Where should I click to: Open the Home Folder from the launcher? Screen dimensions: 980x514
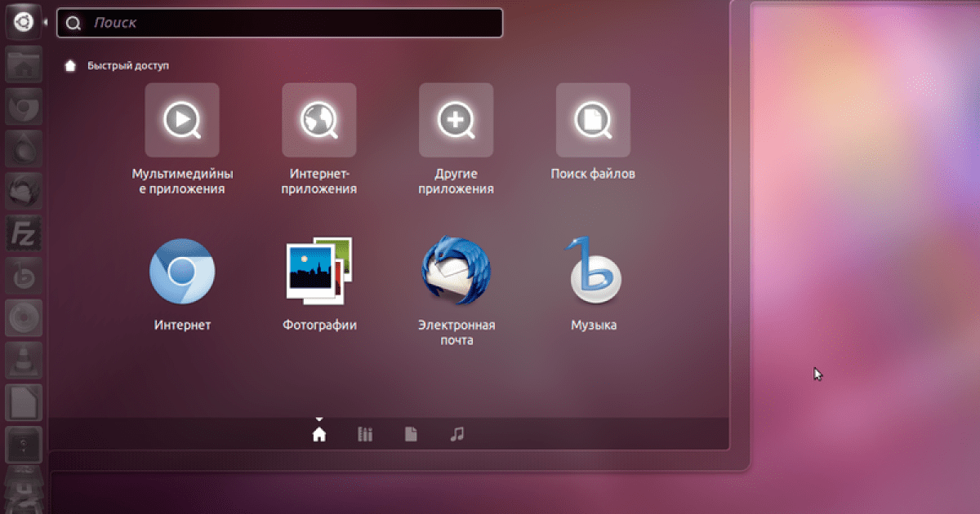pyautogui.click(x=24, y=65)
